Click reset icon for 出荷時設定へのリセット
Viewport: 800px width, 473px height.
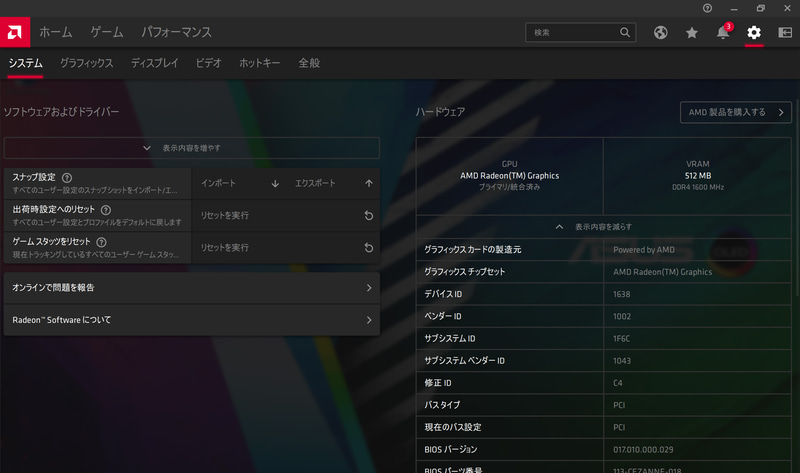tap(368, 216)
